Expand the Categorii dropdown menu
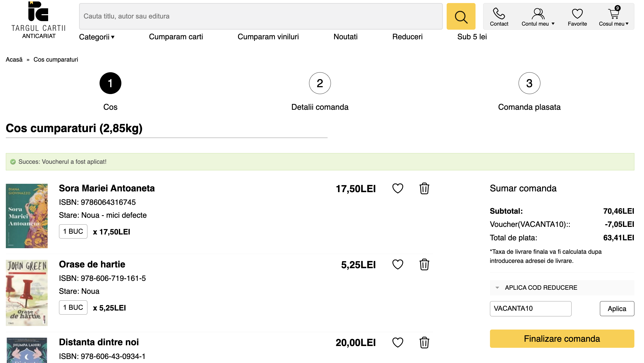Viewport: 644px width, 363px height. pyautogui.click(x=97, y=37)
